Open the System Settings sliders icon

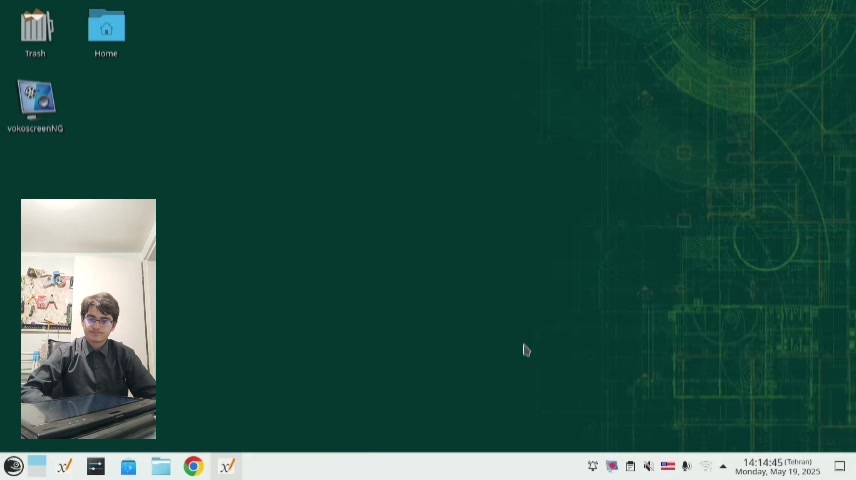click(96, 466)
